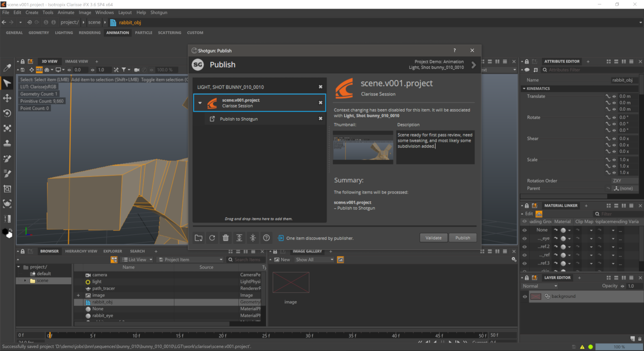Click the Material Linker orange linking icon
The image size is (644, 351).
coord(539,214)
